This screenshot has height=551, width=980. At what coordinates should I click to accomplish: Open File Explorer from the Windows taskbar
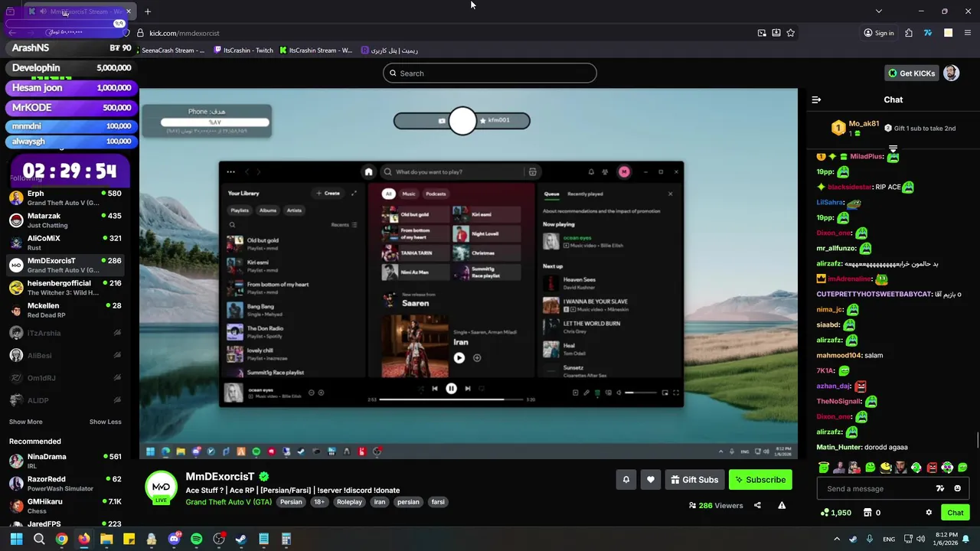pos(106,539)
